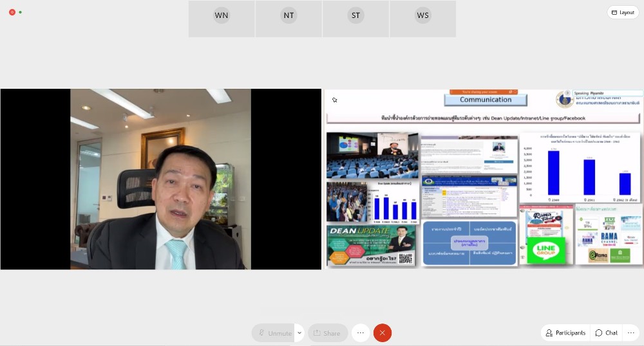Select participant NT thumbnail
This screenshot has height=346, width=644.
(x=289, y=19)
